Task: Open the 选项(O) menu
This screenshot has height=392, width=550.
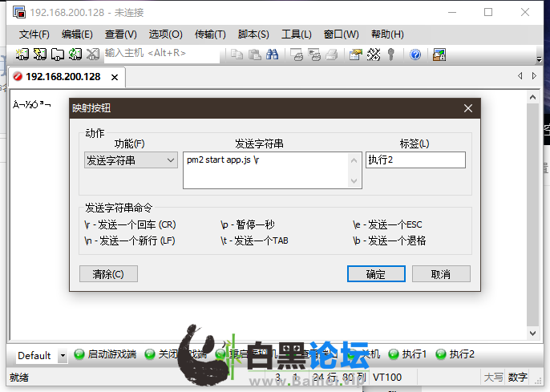Action: [165, 34]
